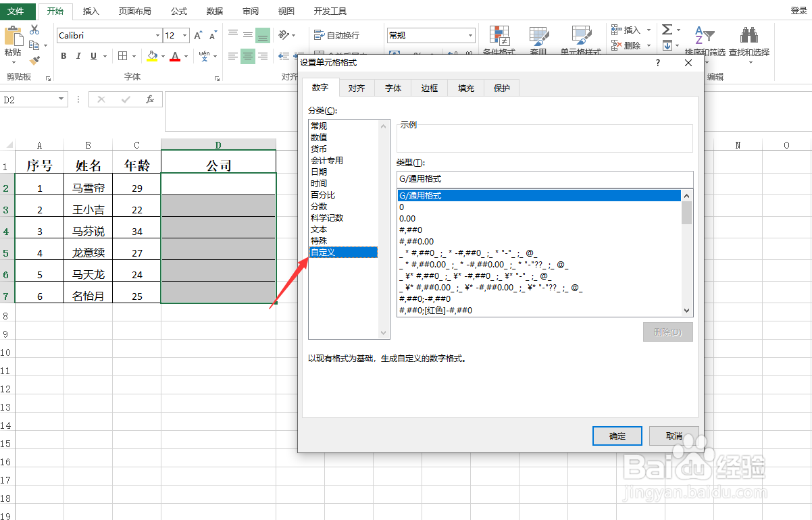Expand the font color dropdown arrow

[x=186, y=56]
